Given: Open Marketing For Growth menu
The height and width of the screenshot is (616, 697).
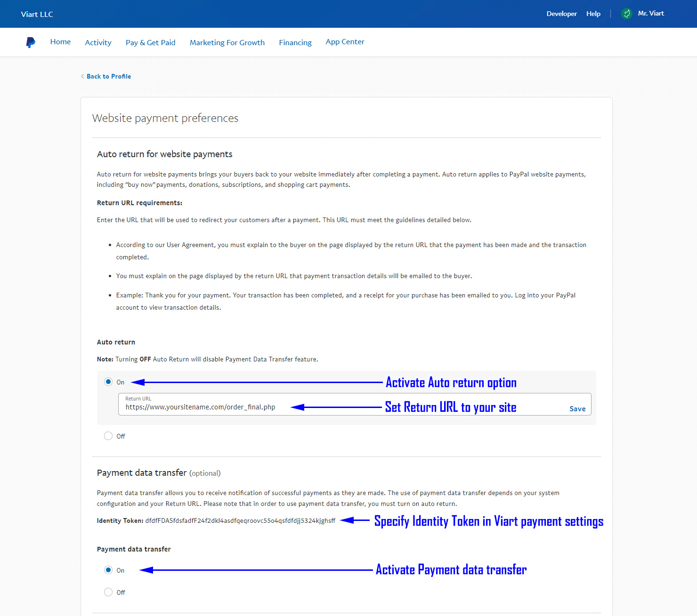Looking at the screenshot, I should pos(227,42).
